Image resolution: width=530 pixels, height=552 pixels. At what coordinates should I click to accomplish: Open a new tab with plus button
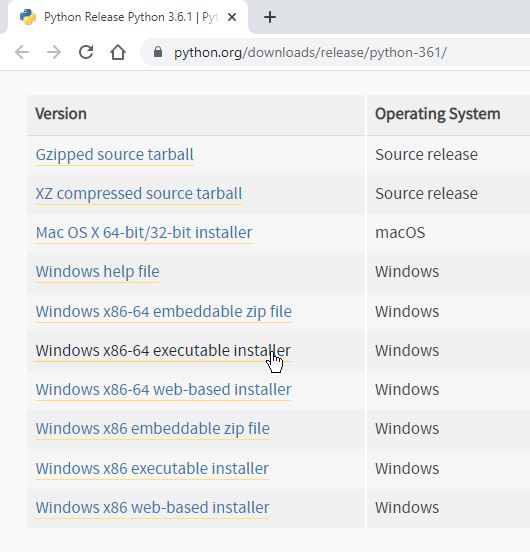pos(270,17)
